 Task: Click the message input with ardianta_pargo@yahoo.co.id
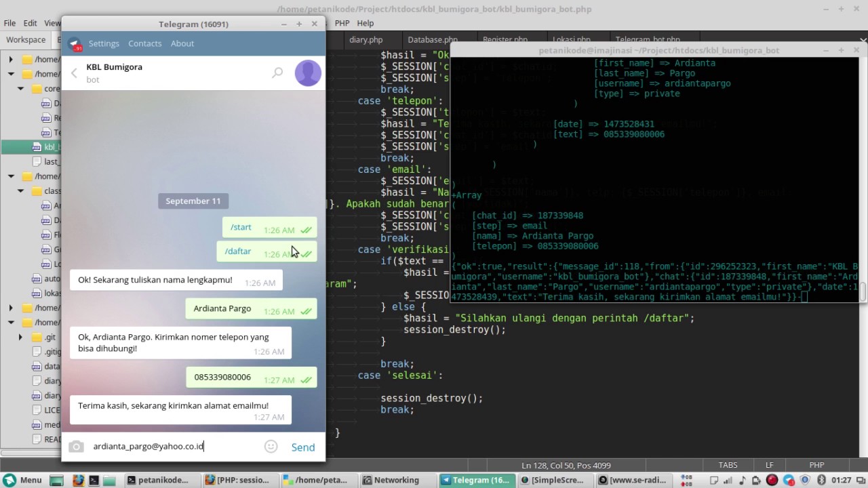[x=176, y=446]
